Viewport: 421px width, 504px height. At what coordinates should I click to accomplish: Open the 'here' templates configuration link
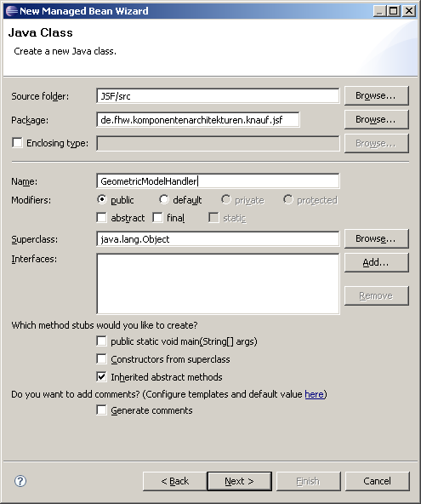click(314, 394)
